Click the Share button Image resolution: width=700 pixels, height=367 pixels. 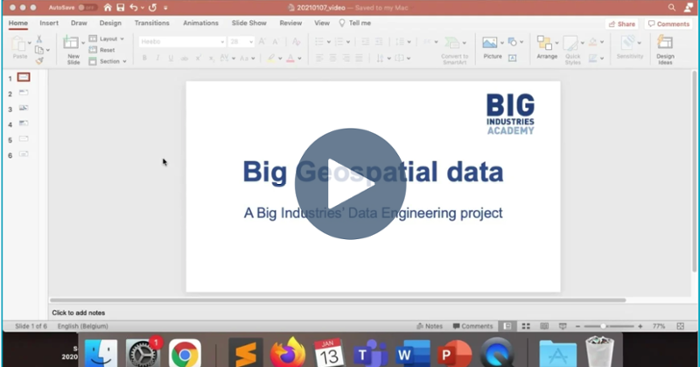622,24
